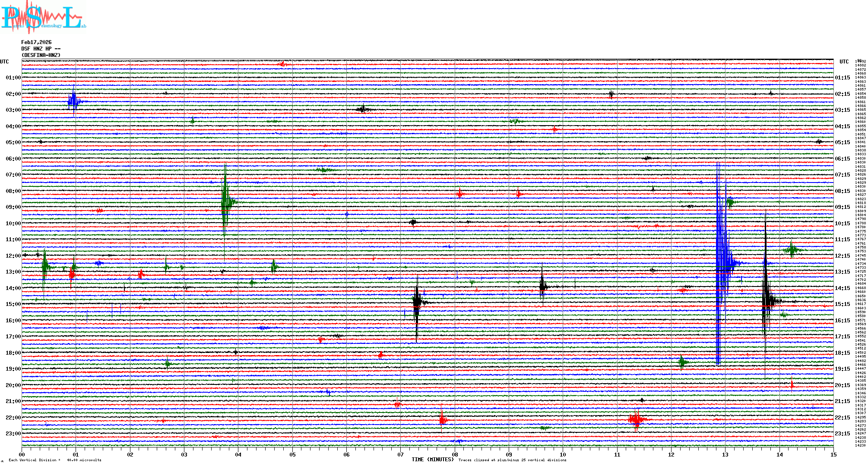Click minute 07 tick on bottom axis
868x466 pixels.
click(400, 454)
